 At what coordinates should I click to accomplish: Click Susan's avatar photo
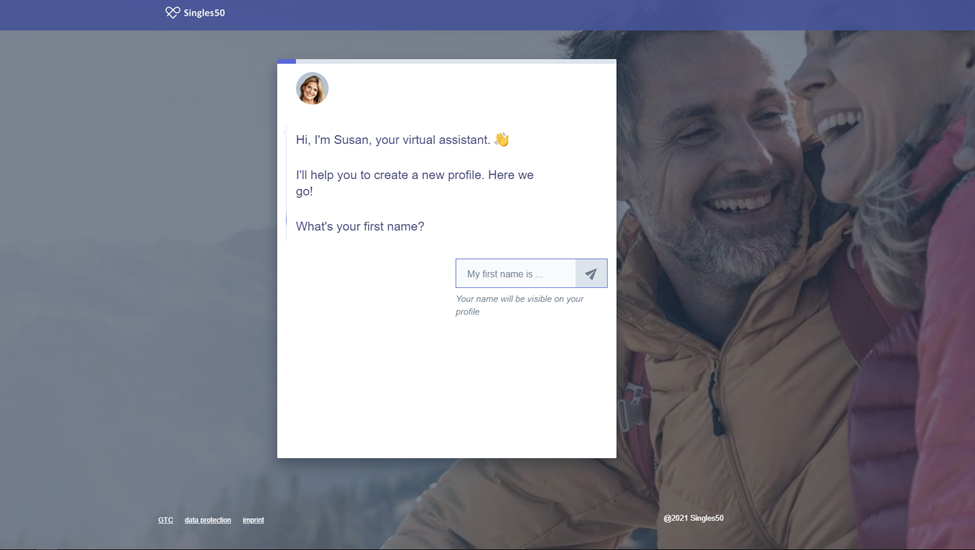tap(312, 89)
